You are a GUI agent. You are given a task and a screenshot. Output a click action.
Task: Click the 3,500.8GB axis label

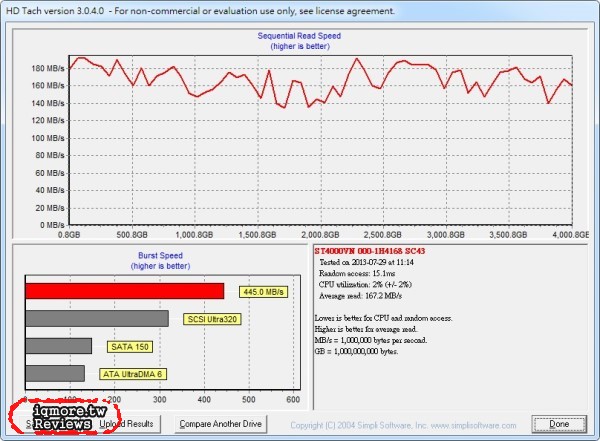click(508, 235)
